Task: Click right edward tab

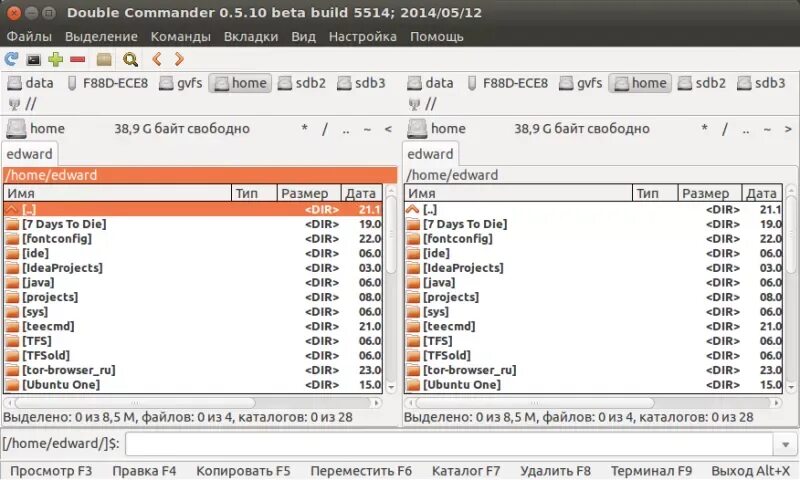Action: [430, 154]
